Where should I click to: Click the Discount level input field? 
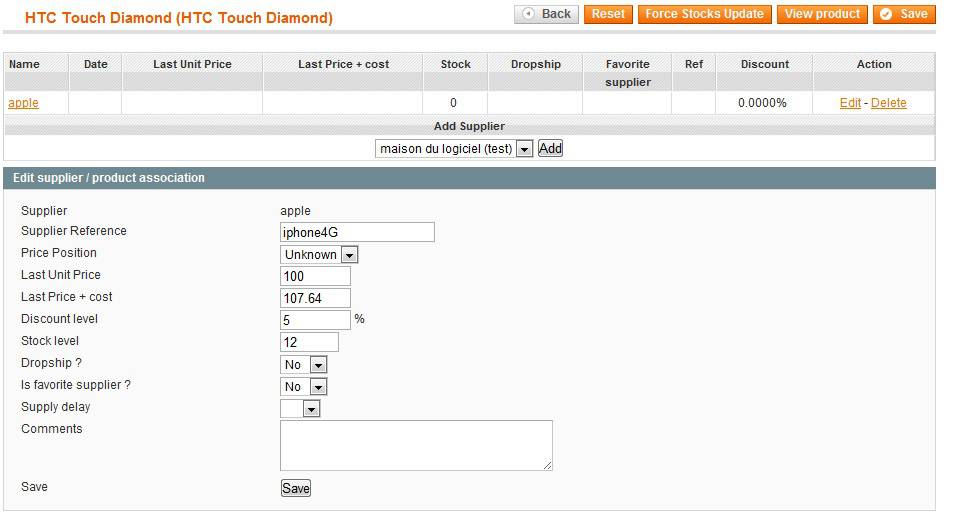click(315, 320)
